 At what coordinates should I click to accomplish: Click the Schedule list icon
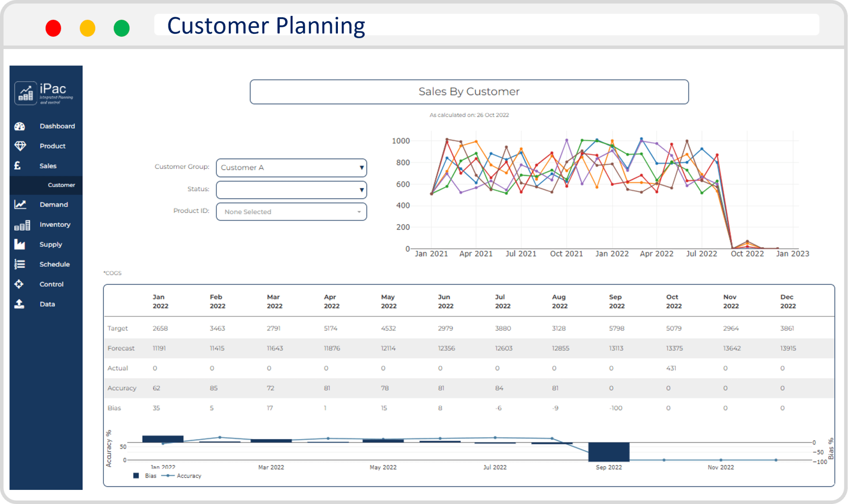(x=20, y=264)
